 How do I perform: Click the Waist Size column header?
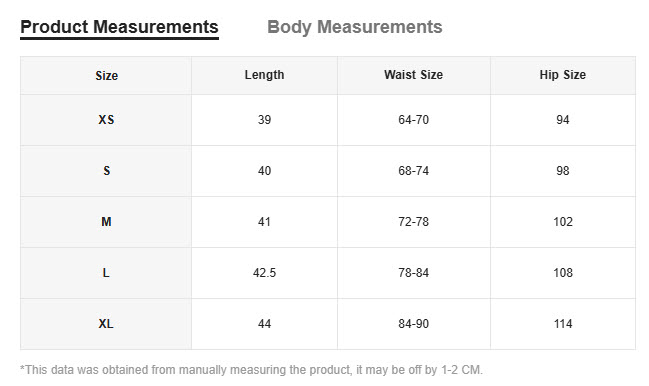pyautogui.click(x=413, y=75)
